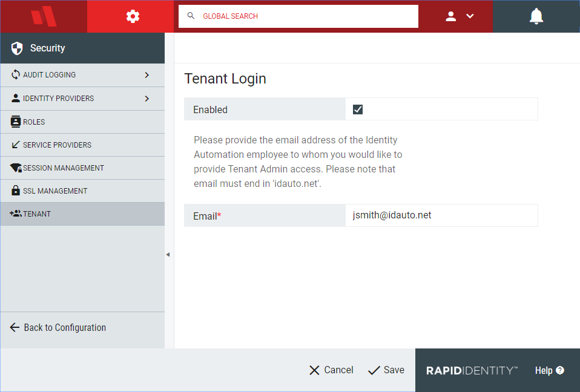
Task: Click the search magnifier icon
Action: 191,16
